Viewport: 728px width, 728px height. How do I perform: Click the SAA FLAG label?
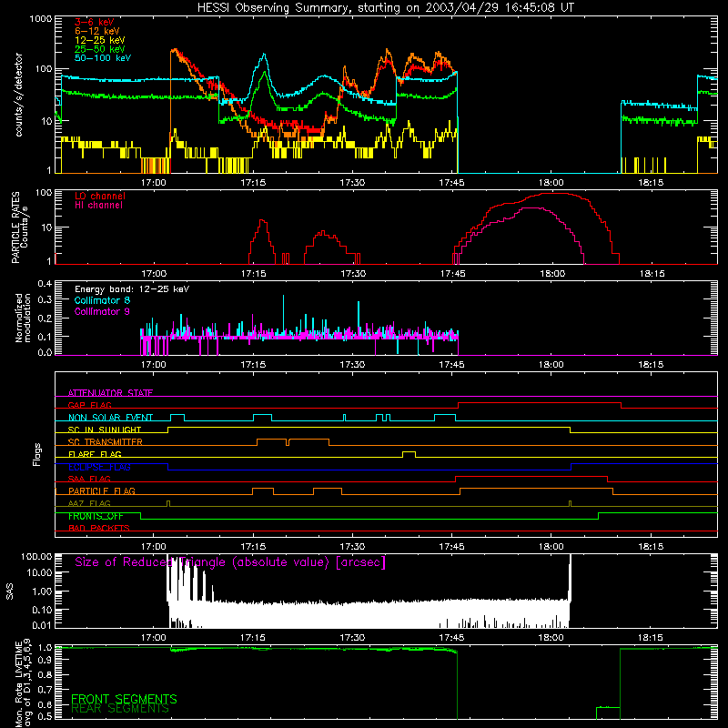point(89,479)
